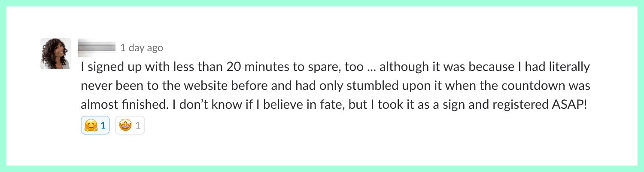The height and width of the screenshot is (172, 644).
Task: Click the blue count on hugging reaction
Action: tap(103, 126)
